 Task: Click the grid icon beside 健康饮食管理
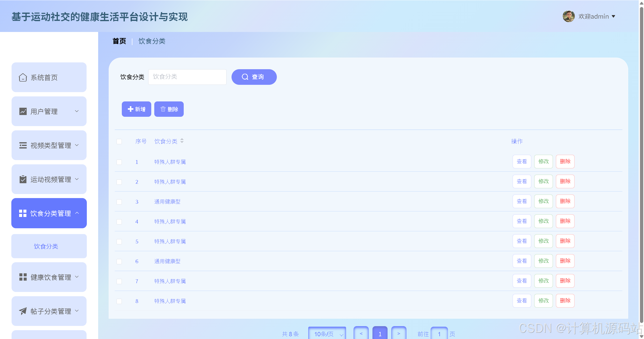[x=23, y=277]
